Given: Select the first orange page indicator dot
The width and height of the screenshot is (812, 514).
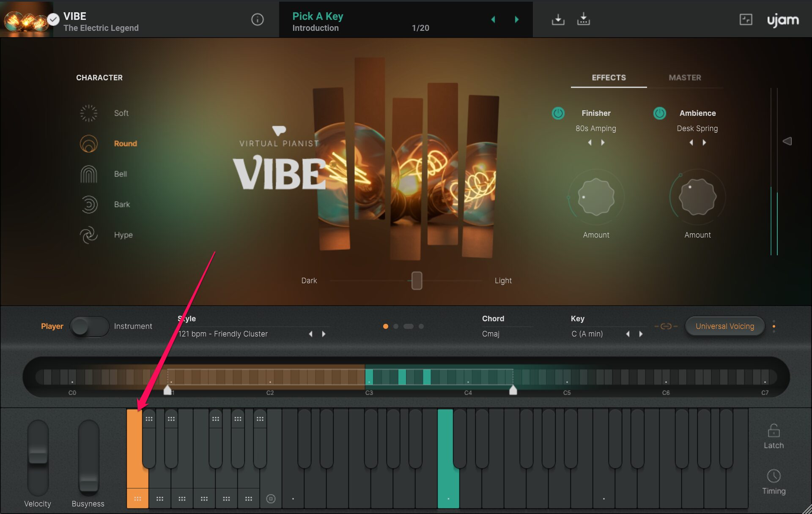Looking at the screenshot, I should (385, 326).
